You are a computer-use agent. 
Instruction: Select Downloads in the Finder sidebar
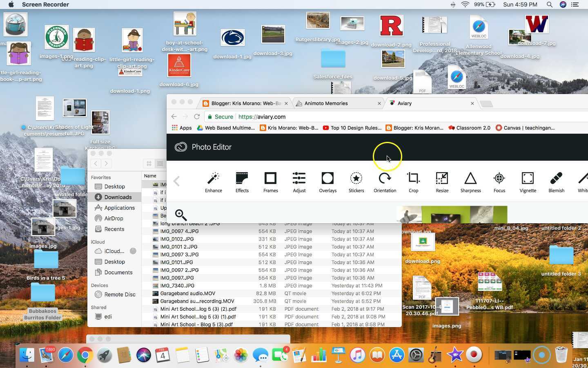coord(118,197)
